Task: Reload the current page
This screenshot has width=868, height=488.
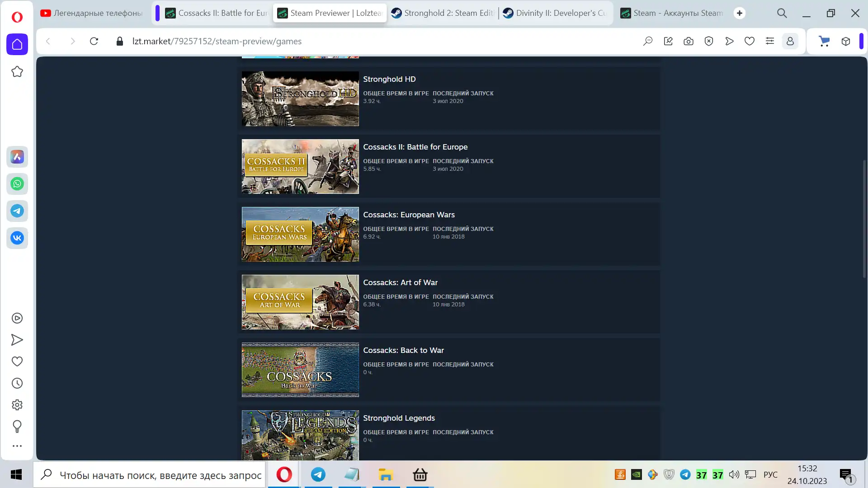Action: pos(94,41)
